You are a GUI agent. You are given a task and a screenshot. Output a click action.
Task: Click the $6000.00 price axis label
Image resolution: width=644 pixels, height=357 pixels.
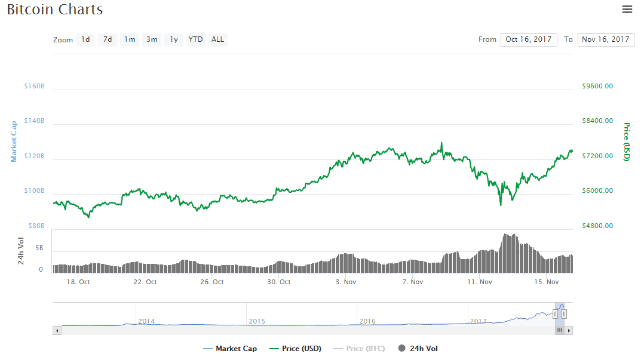597,190
